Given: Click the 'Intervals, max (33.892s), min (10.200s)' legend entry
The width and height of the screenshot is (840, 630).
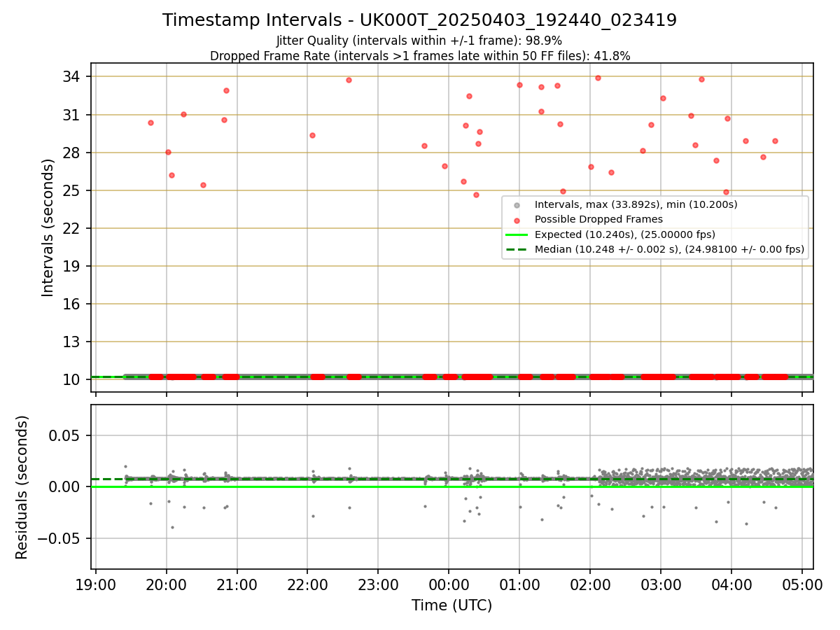Looking at the screenshot, I should click(636, 204).
